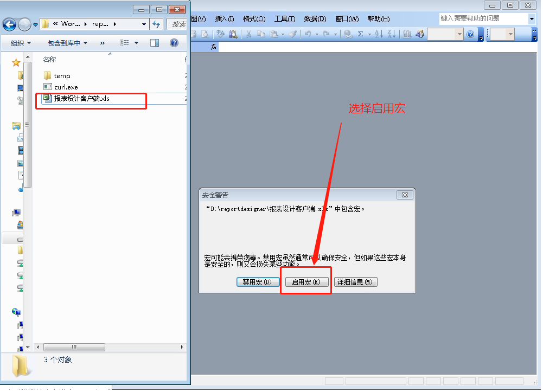Image resolution: width=543 pixels, height=392 pixels.
Task: Click the Explorer search (搜索) box
Action: coord(178,24)
